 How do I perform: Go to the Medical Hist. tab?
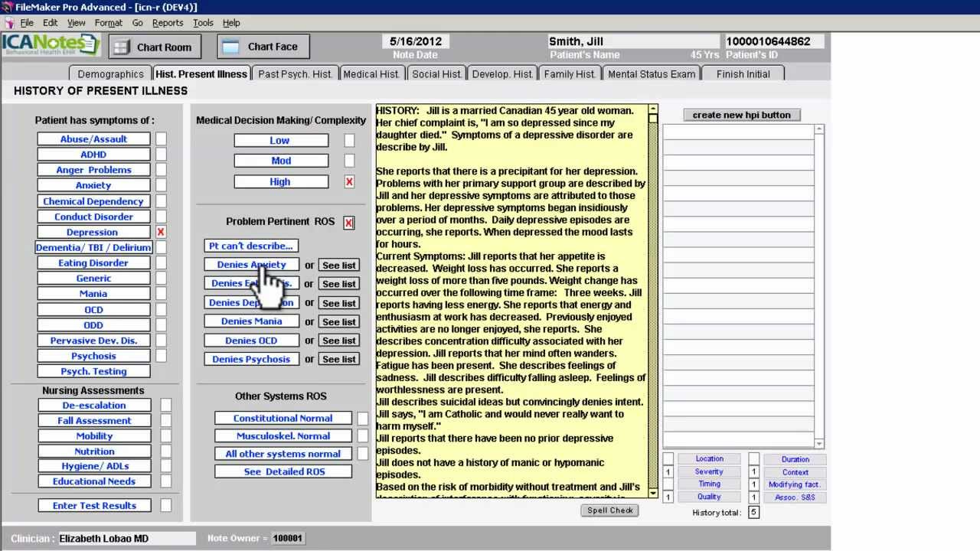[371, 74]
